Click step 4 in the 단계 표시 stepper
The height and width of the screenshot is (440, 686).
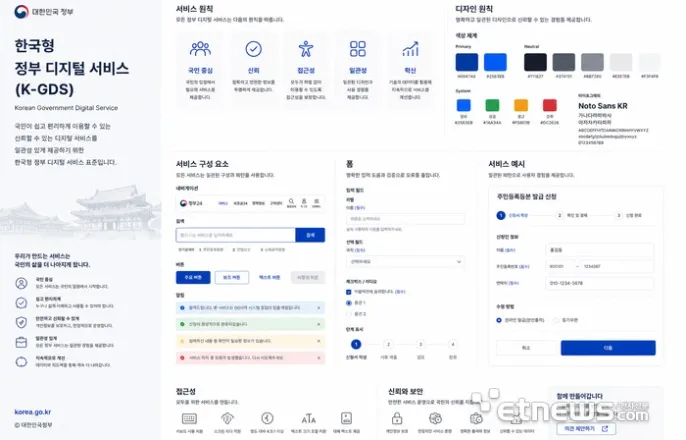click(453, 344)
